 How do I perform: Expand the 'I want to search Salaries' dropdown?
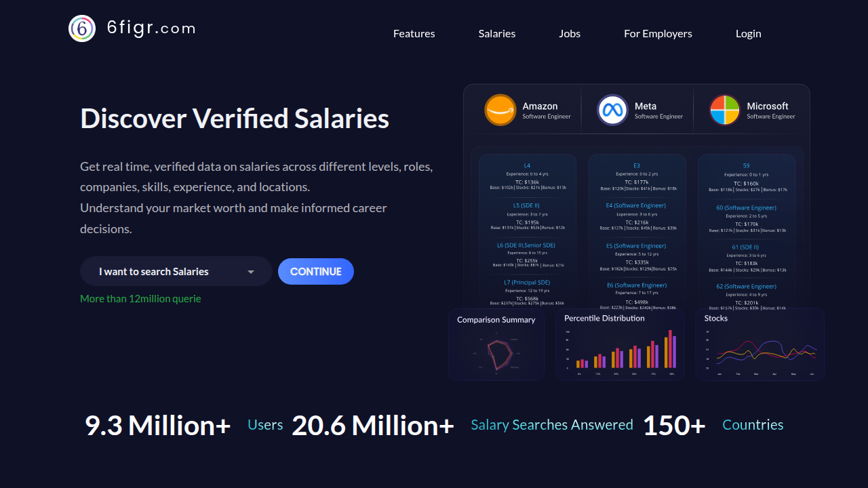pyautogui.click(x=176, y=271)
